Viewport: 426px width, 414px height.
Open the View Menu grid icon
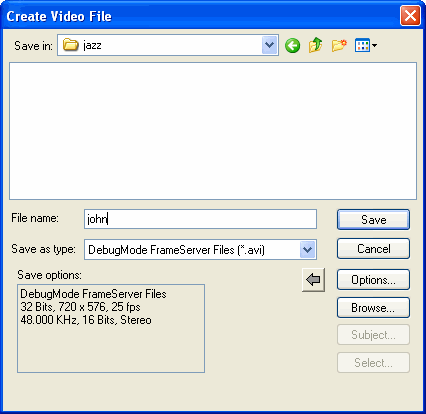(x=362, y=45)
